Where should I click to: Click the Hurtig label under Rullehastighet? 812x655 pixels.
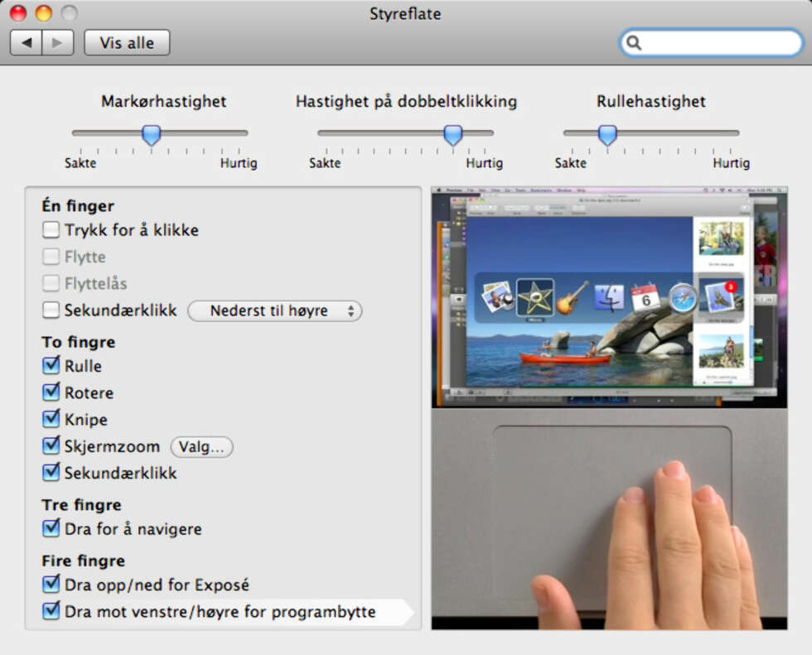[731, 163]
